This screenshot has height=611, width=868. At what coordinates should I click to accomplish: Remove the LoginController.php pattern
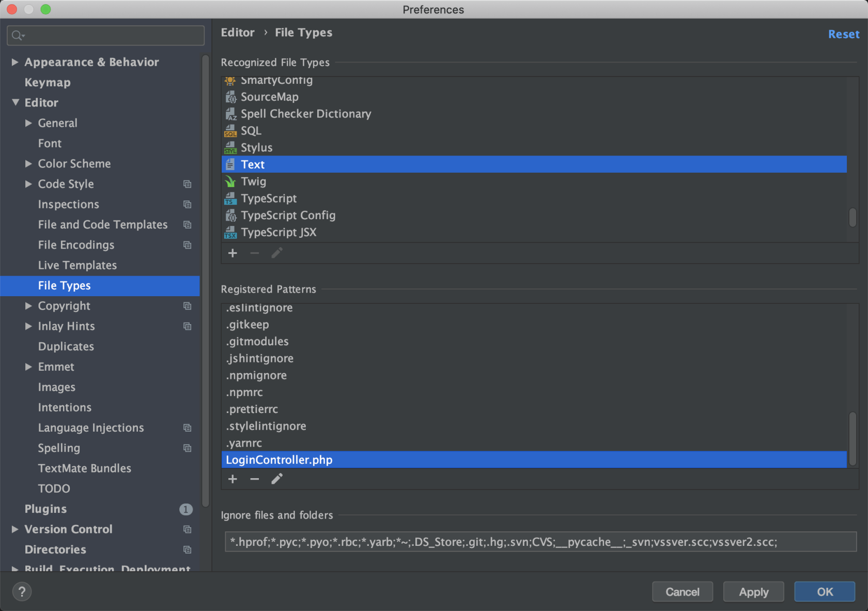click(x=254, y=479)
